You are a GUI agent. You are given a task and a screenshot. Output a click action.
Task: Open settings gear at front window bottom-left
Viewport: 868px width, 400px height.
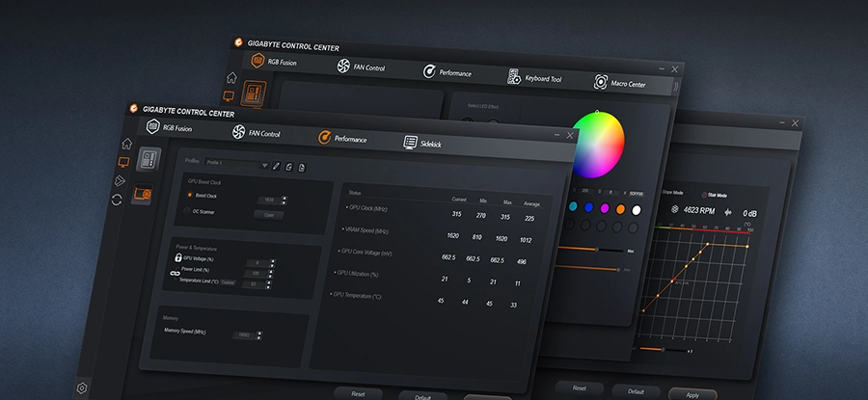[82, 387]
